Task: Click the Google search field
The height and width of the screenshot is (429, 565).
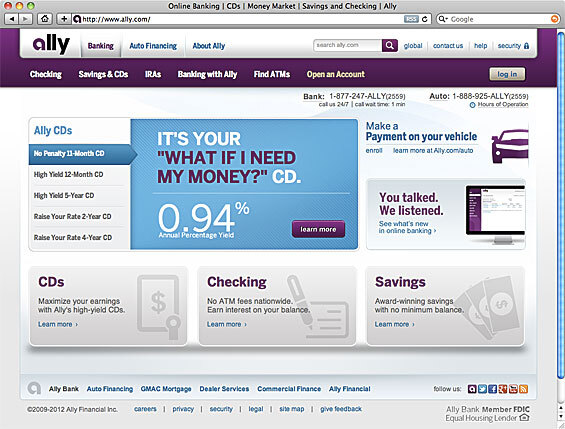Action: 499,19
